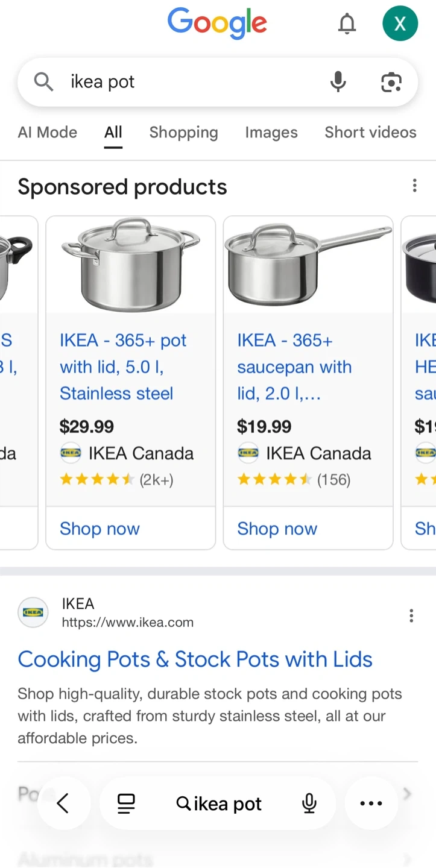Open the account profile avatar

(x=400, y=24)
